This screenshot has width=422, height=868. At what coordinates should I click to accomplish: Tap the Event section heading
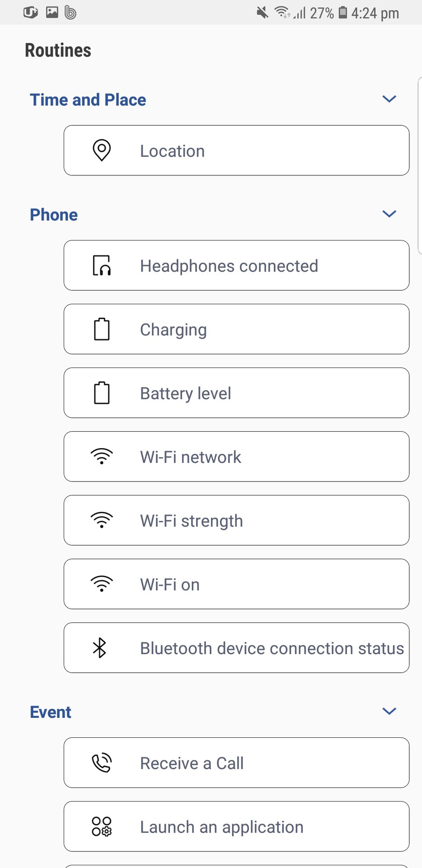51,712
